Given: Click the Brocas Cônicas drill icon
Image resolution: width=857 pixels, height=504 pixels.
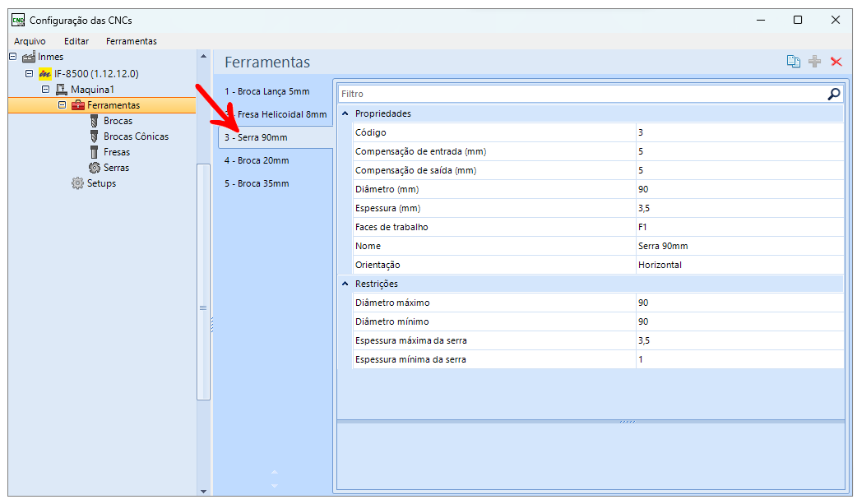Looking at the screenshot, I should 94,136.
